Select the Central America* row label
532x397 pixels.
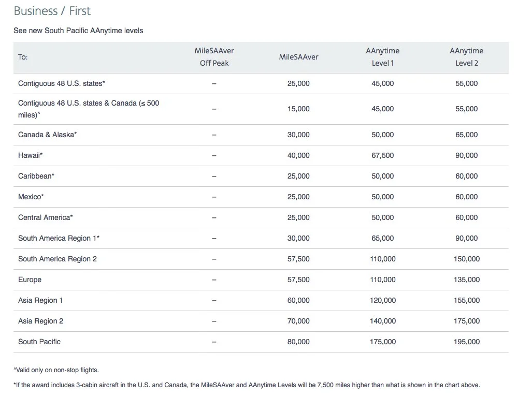point(46,217)
